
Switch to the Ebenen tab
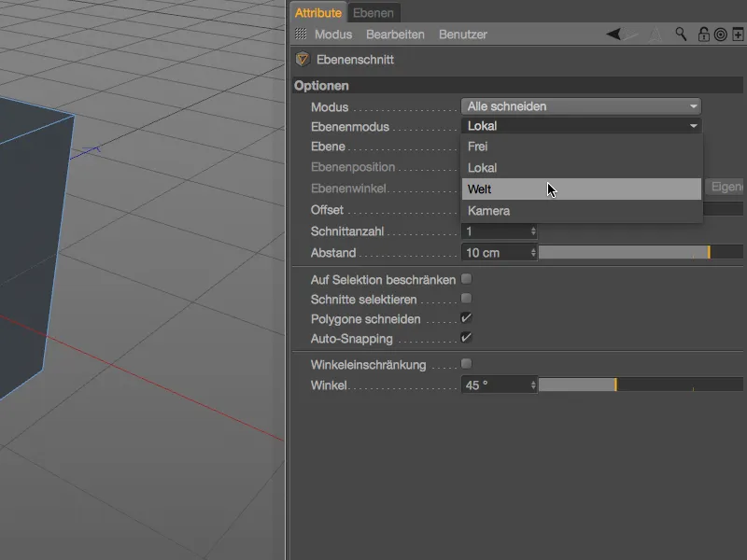coord(373,13)
